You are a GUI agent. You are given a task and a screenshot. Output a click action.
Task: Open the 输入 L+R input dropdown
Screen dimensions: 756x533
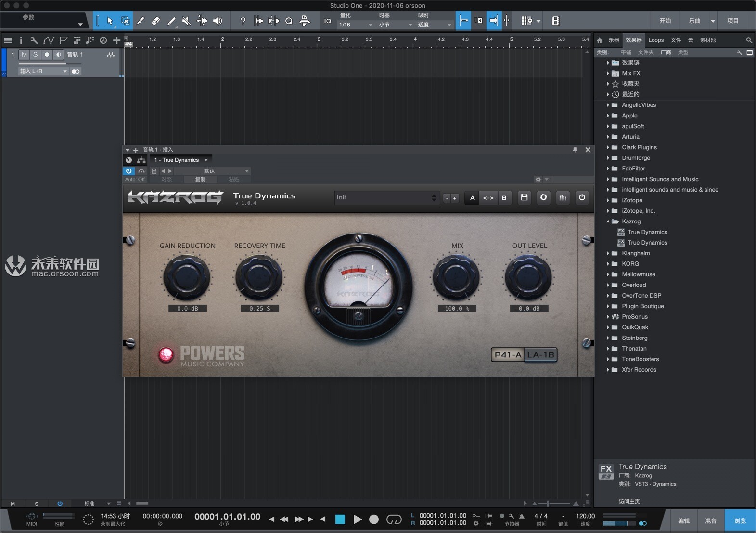point(44,71)
